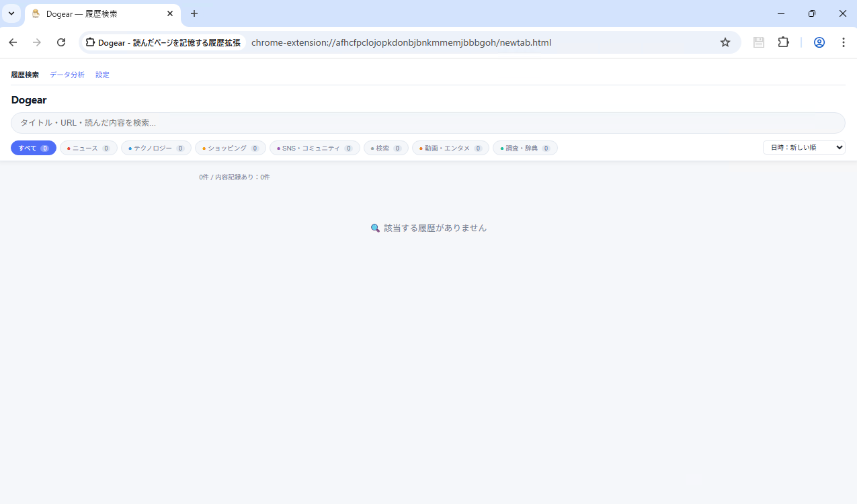This screenshot has height=504, width=857.
Task: Bookmark this tab with the star icon
Action: [x=725, y=42]
